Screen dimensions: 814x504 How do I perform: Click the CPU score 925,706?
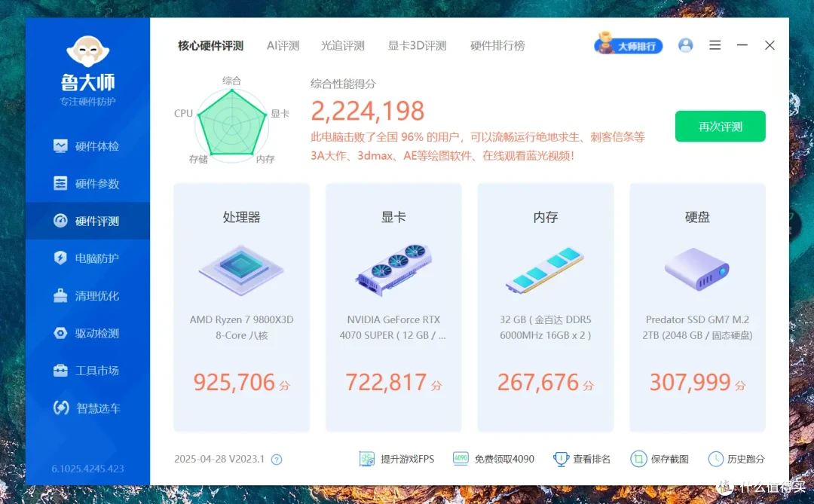point(234,383)
